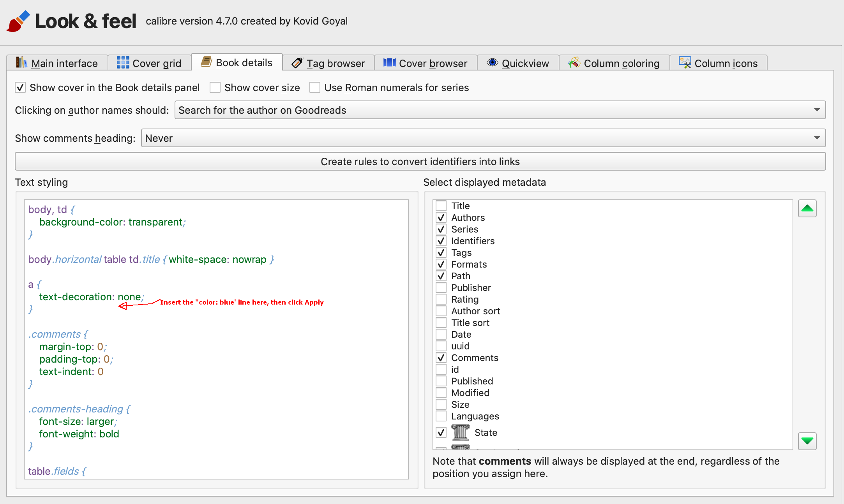Image resolution: width=844 pixels, height=504 pixels.
Task: Disable Show cover in Book details panel
Action: point(20,88)
